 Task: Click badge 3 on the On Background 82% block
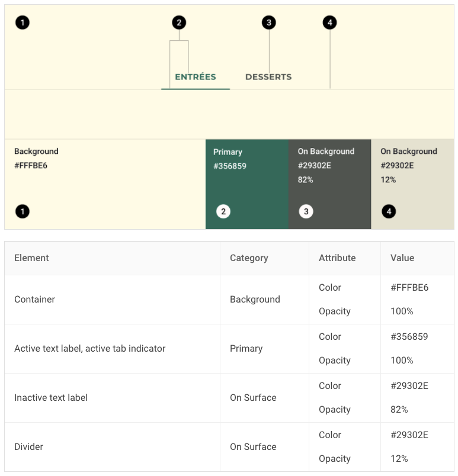306,211
